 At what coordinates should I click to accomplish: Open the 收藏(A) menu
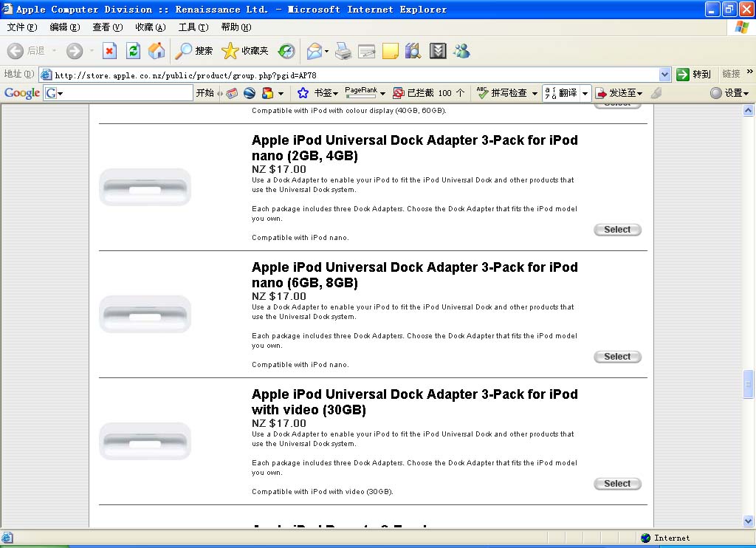(151, 27)
